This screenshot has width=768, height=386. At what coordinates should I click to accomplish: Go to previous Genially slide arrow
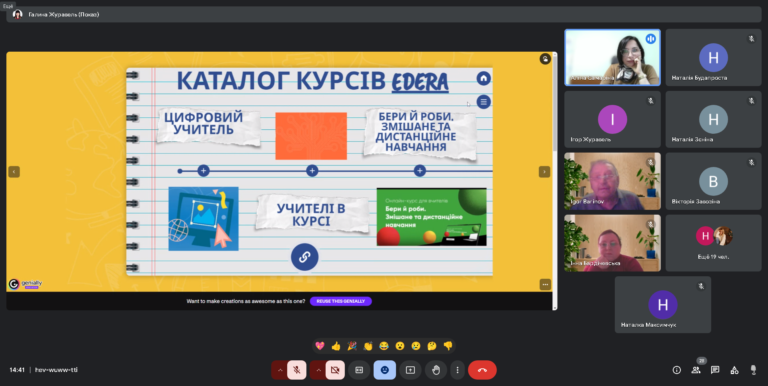pyautogui.click(x=14, y=172)
